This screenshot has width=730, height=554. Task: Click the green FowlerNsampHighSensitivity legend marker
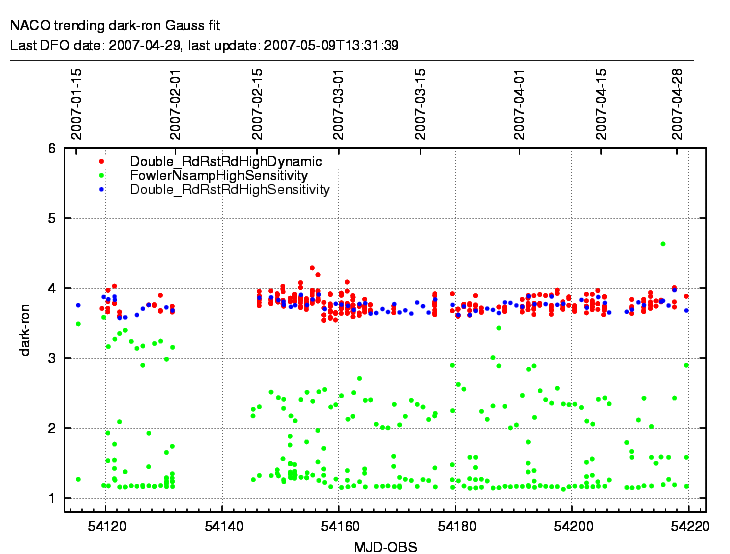(102, 175)
